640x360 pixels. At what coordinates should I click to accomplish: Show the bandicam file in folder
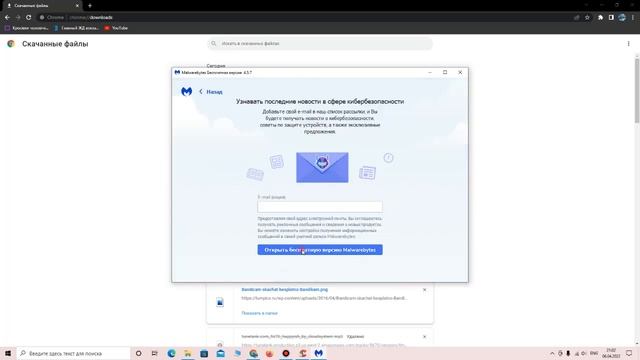[x=259, y=313]
